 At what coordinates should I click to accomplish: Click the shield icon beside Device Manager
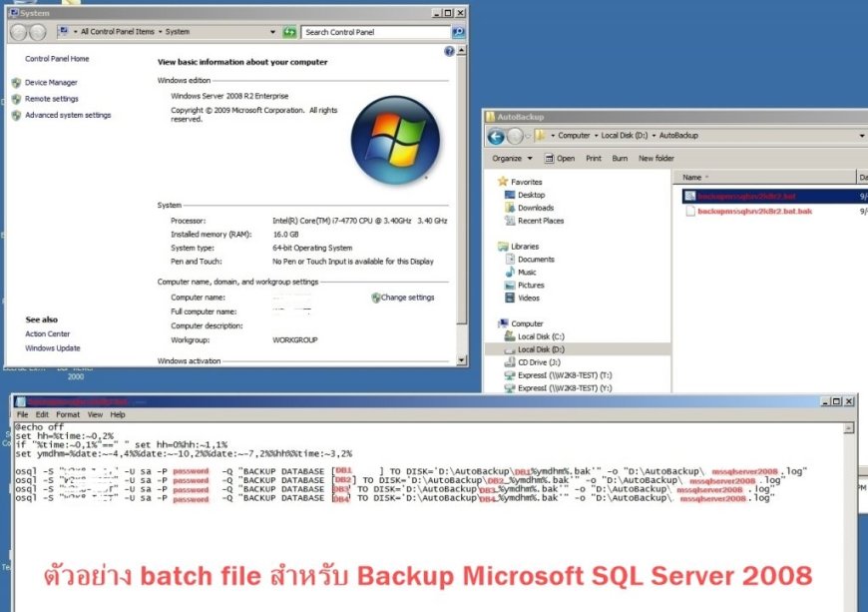[x=16, y=83]
